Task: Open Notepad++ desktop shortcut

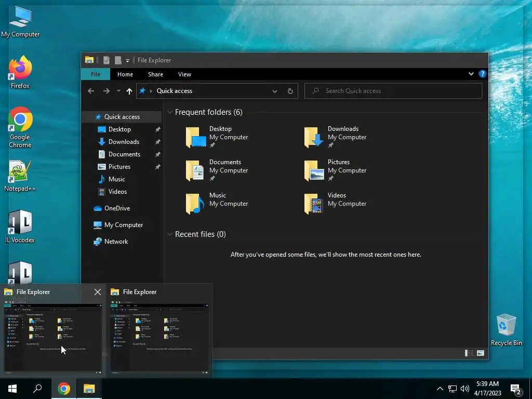Action: click(x=20, y=176)
